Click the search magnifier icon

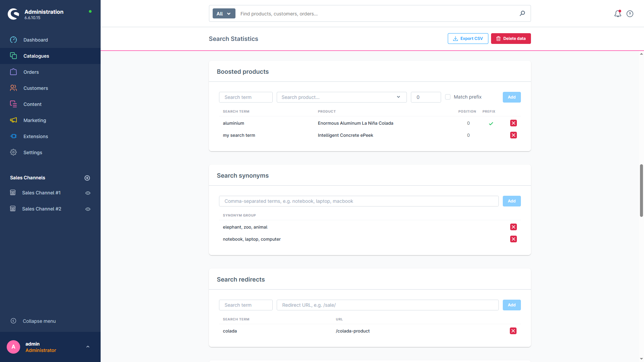tap(522, 13)
